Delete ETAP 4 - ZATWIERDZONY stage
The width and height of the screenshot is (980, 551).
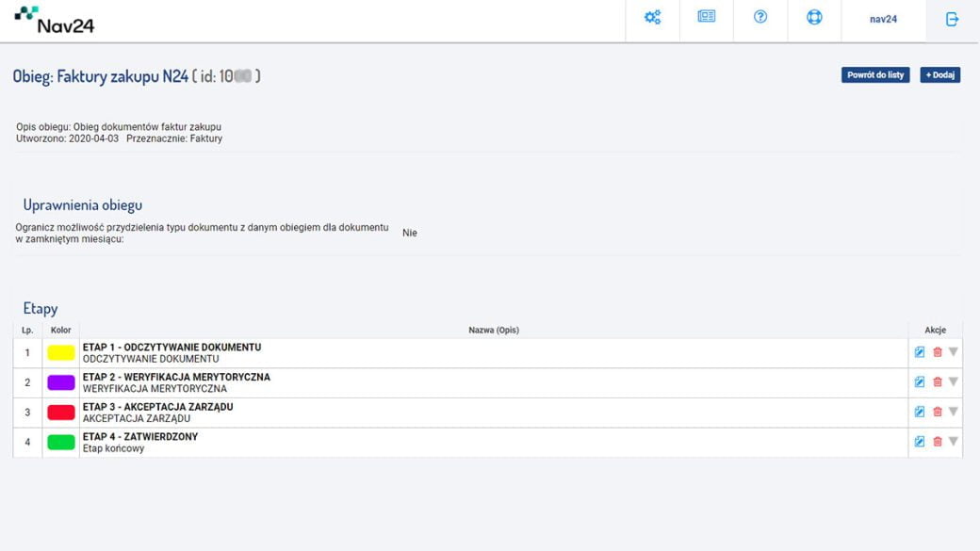click(937, 442)
